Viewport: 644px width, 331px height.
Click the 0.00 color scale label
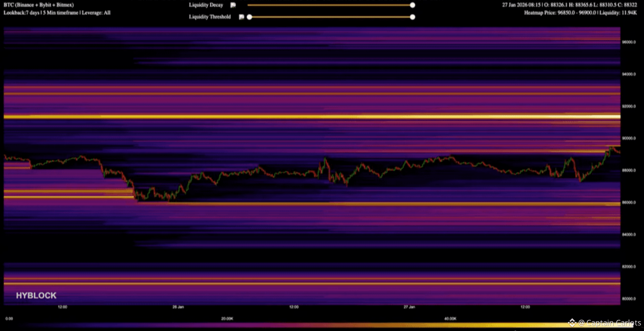tap(9, 319)
